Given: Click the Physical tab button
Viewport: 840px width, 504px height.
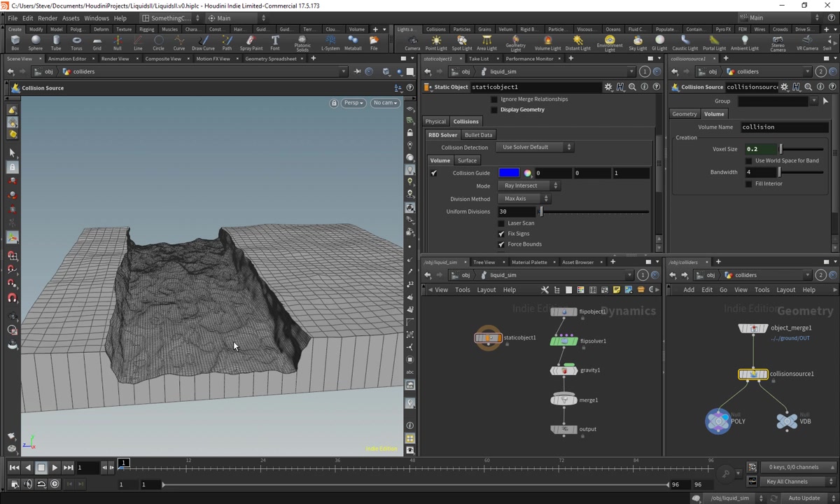Looking at the screenshot, I should (x=435, y=122).
